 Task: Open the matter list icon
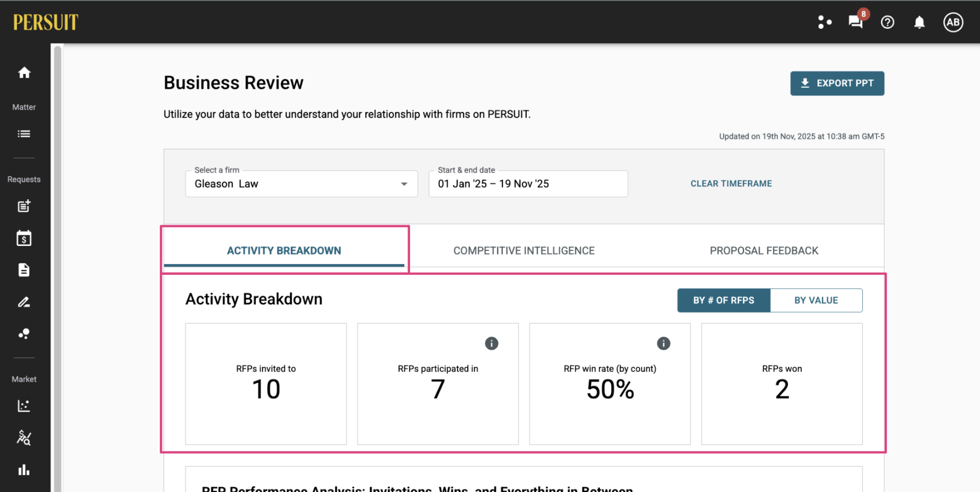point(24,134)
